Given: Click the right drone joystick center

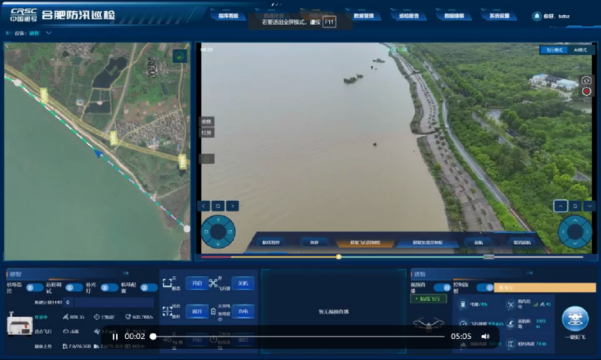Looking at the screenshot, I should click(x=575, y=232).
